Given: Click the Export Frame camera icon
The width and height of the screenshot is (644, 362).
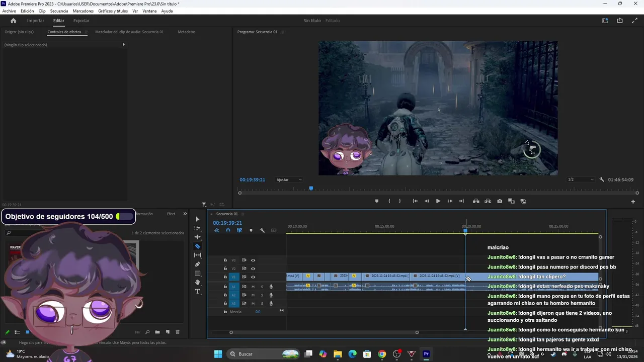Looking at the screenshot, I should pyautogui.click(x=500, y=201).
